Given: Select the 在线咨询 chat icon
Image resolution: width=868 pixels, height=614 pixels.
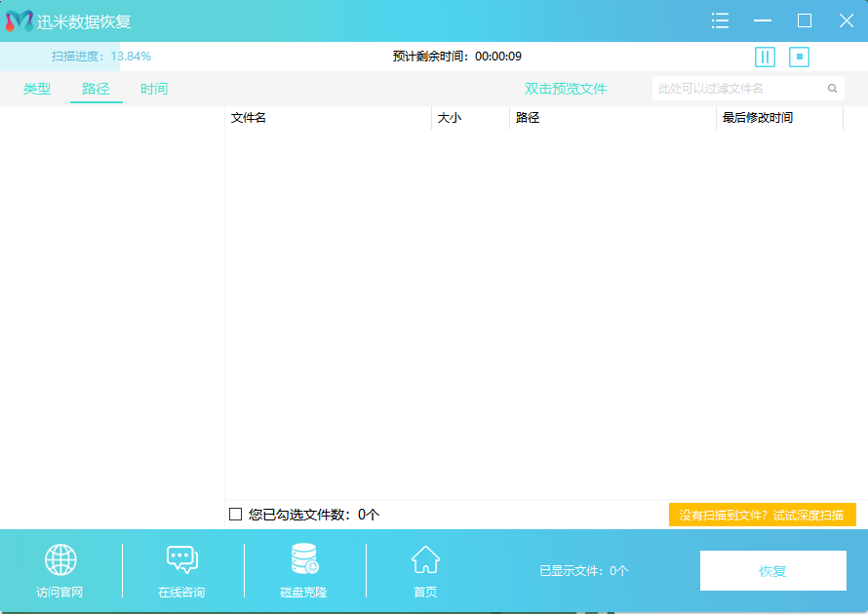Looking at the screenshot, I should tap(182, 558).
